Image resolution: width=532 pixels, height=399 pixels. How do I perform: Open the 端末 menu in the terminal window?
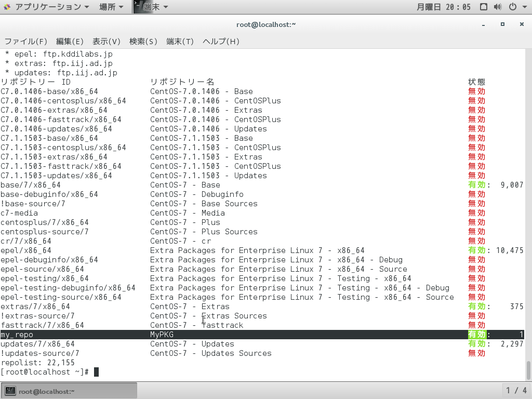click(179, 42)
